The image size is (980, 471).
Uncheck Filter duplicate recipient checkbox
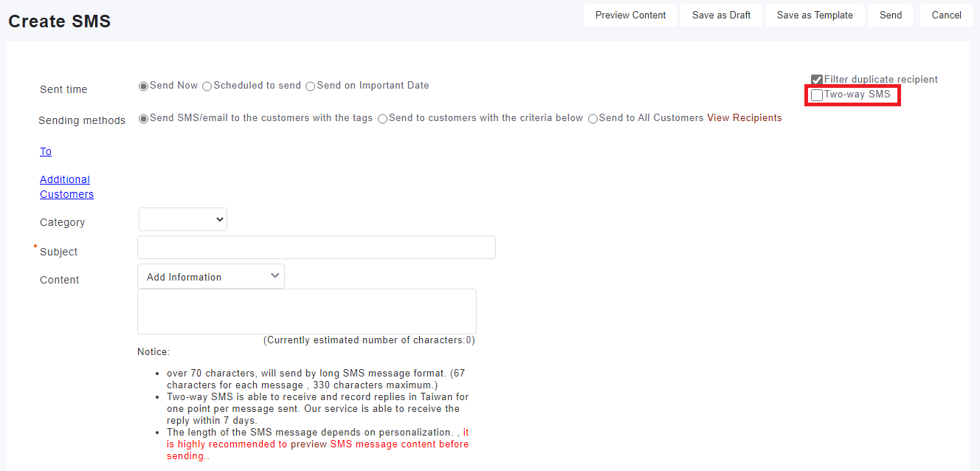(x=817, y=80)
